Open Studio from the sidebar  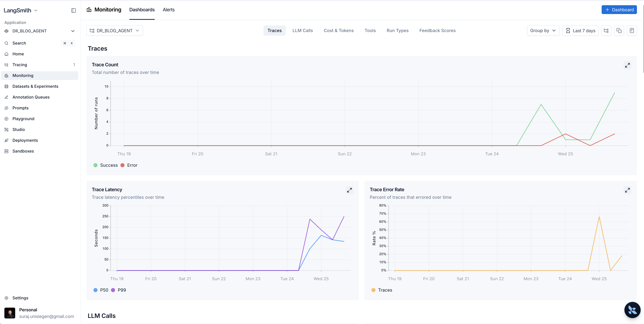[19, 129]
